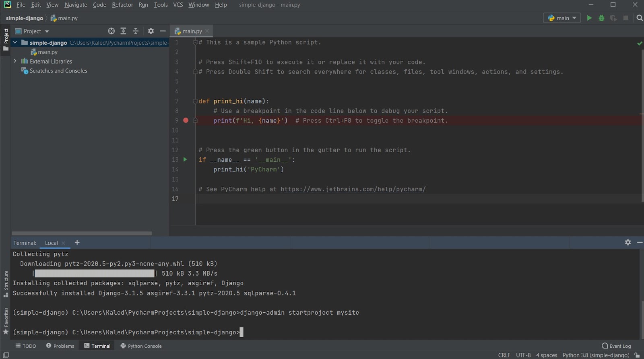Expand External Libraries node
Image resolution: width=644 pixels, height=359 pixels.
coord(15,61)
